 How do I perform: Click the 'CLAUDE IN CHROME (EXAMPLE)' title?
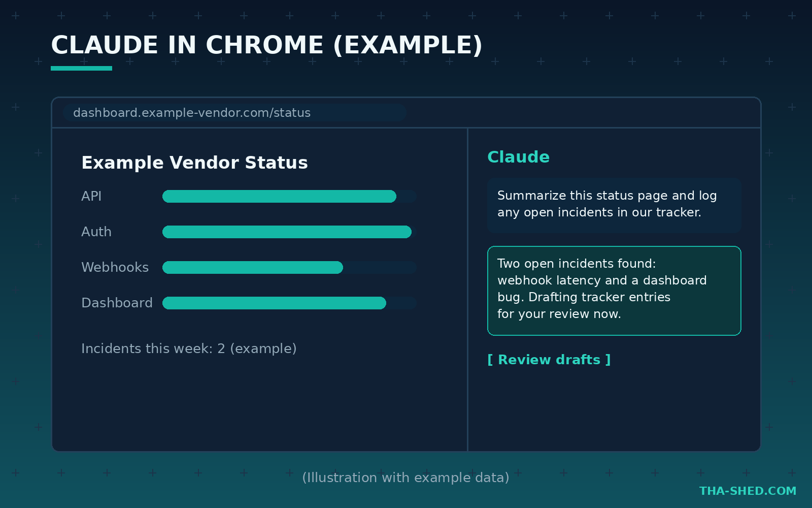267,45
